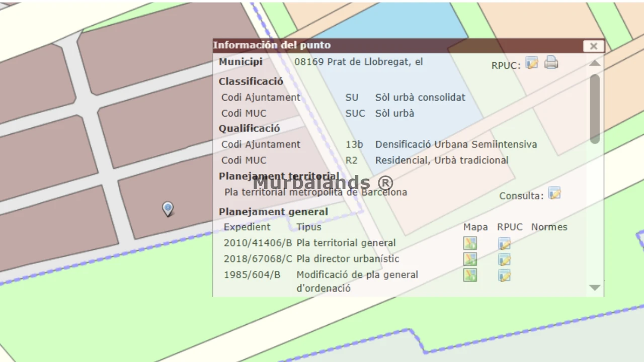Print the point information report
Image resolution: width=644 pixels, height=362 pixels.
pyautogui.click(x=551, y=63)
